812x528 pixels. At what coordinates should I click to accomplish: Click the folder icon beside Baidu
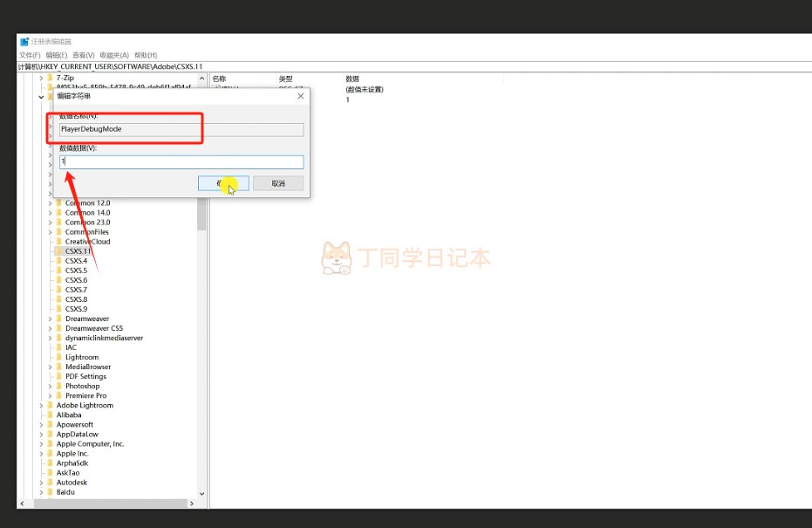pyautogui.click(x=51, y=491)
